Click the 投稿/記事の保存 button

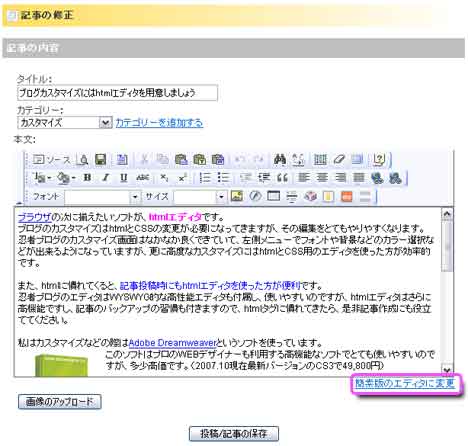[x=234, y=433]
